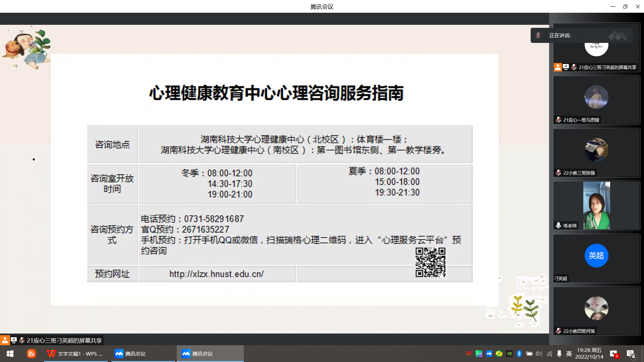Open the orange Mango TV taskbar app
644x362 pixels.
tap(32, 354)
